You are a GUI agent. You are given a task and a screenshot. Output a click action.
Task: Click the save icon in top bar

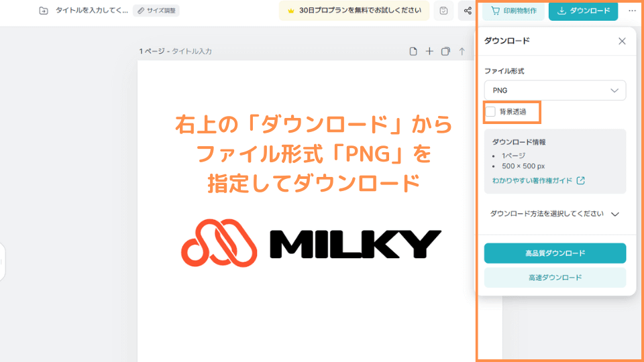[443, 11]
